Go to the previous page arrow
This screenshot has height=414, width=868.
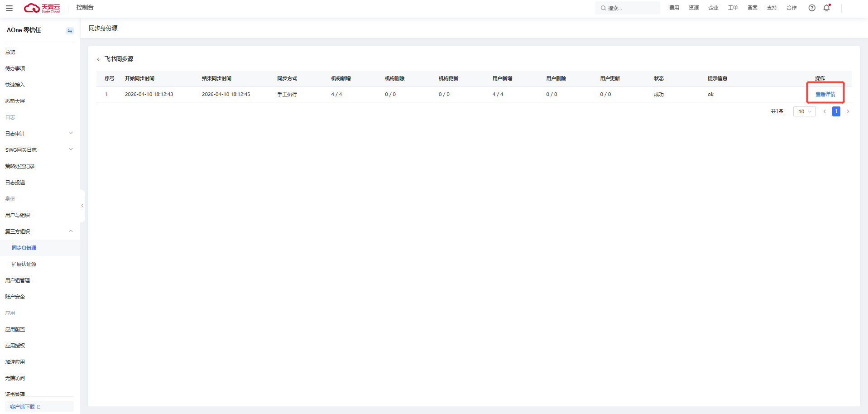(825, 111)
